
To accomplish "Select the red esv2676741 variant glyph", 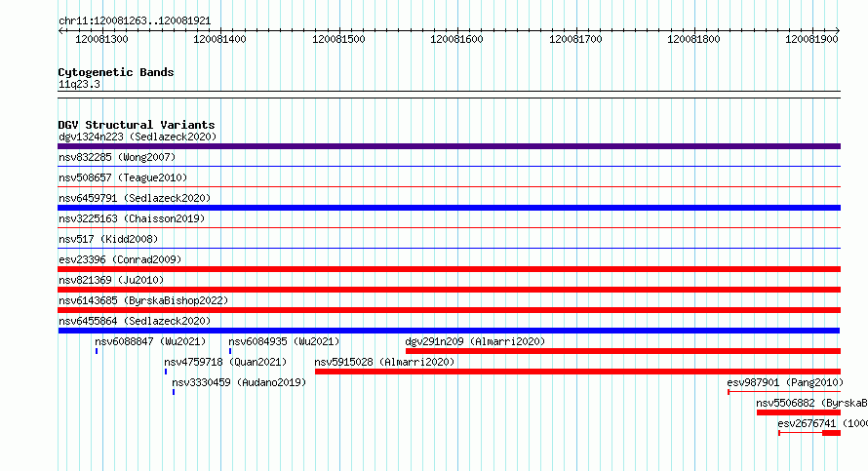I will (809, 433).
